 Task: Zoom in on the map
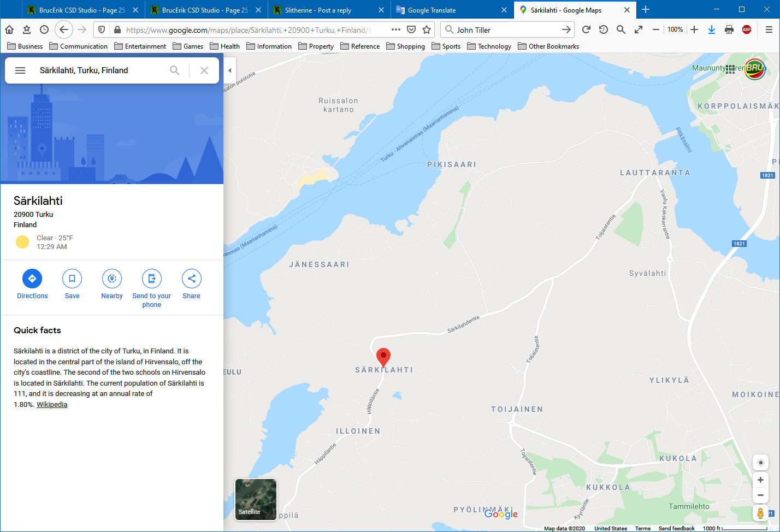[x=760, y=480]
